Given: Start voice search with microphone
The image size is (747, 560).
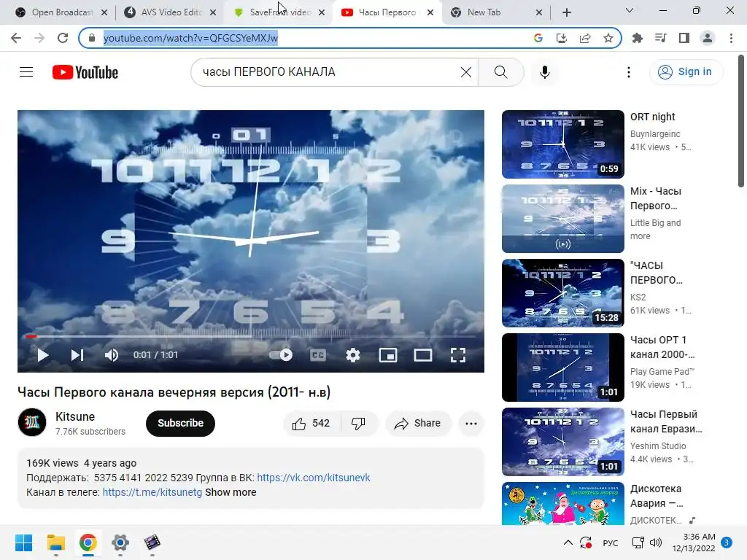Looking at the screenshot, I should (x=545, y=72).
